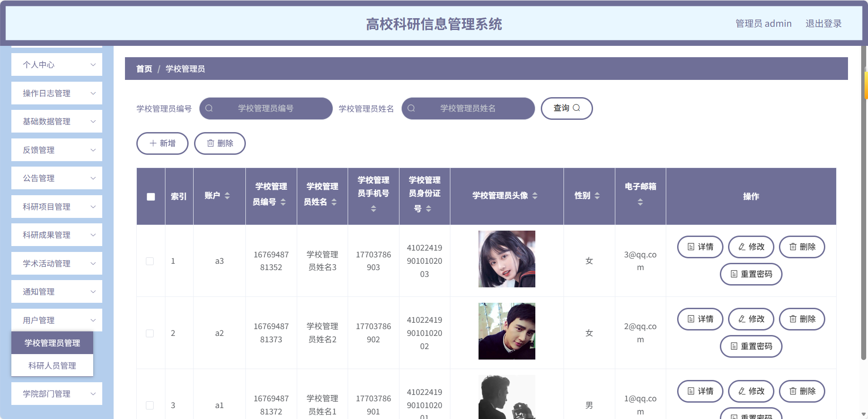Open 详情 for account a2
This screenshot has height=419, width=868.
[x=700, y=319]
